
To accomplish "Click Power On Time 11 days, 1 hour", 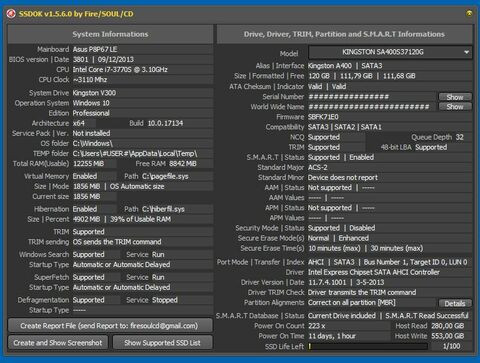I will pos(332,336).
